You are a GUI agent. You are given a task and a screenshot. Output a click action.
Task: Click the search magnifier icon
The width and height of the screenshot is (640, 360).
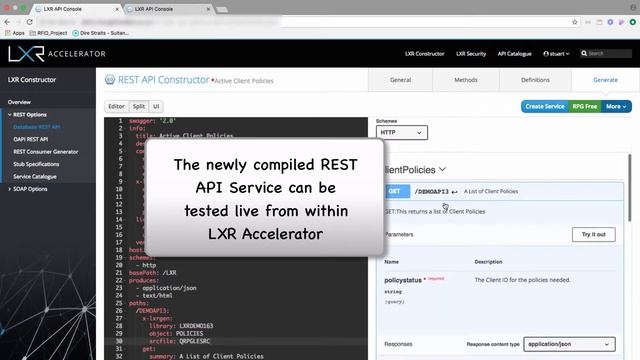(584, 53)
